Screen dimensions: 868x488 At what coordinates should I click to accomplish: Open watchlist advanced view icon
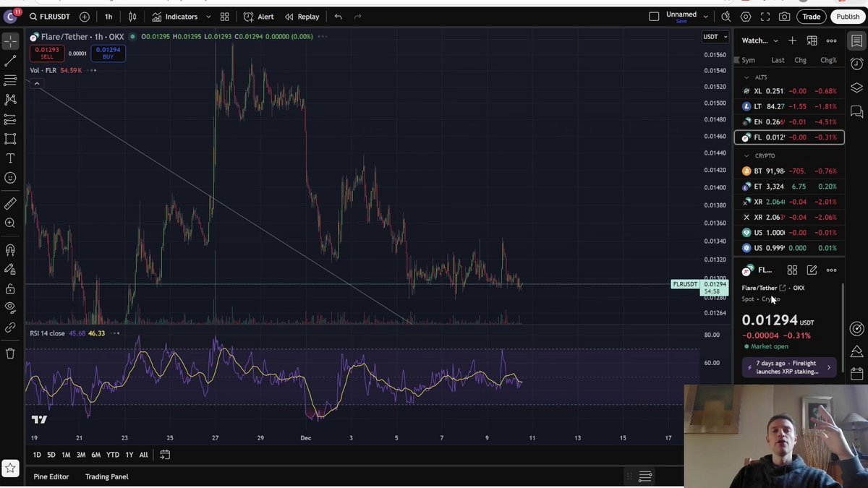click(812, 40)
